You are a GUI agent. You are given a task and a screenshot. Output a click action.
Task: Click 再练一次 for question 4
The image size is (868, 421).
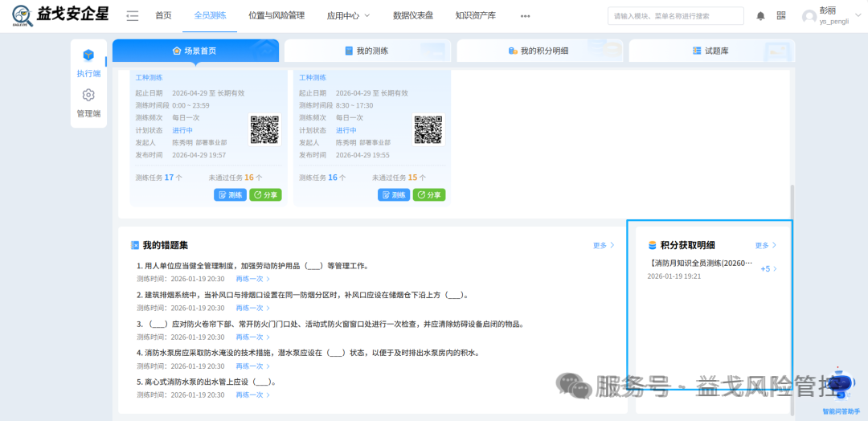click(x=253, y=366)
